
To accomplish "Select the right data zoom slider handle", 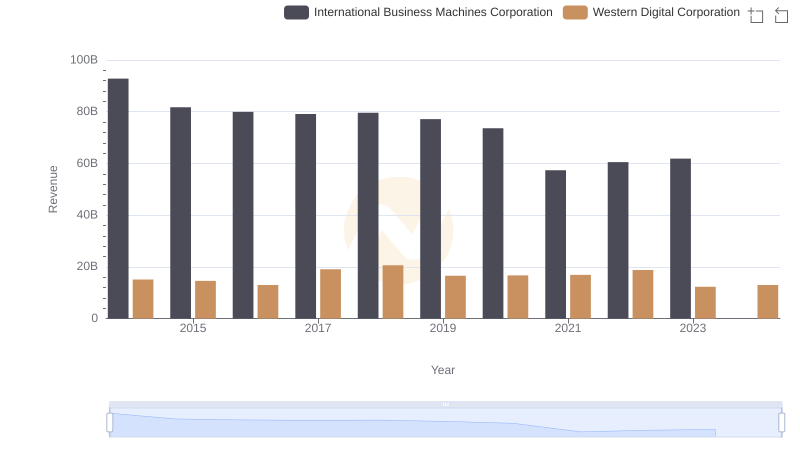I will tap(782, 423).
